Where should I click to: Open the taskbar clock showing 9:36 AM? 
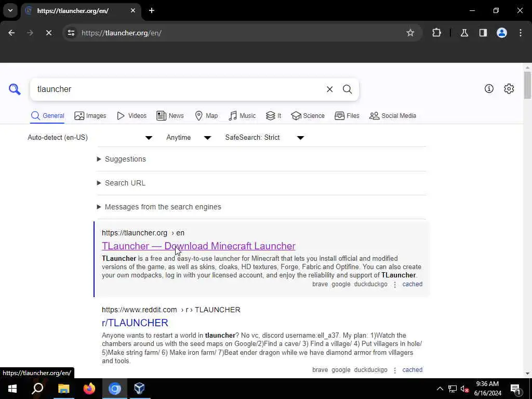point(487,389)
